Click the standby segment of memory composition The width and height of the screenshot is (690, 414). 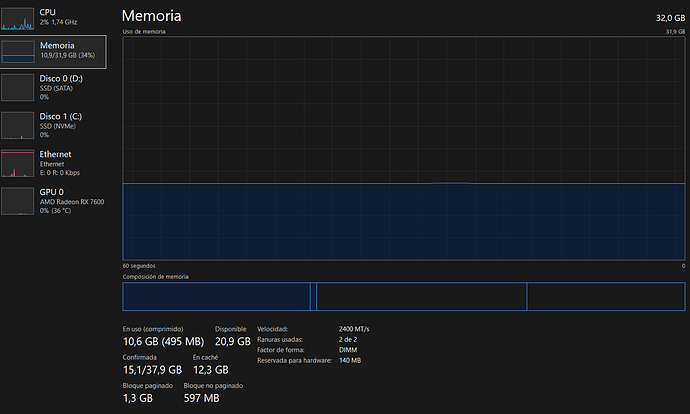[420, 296]
